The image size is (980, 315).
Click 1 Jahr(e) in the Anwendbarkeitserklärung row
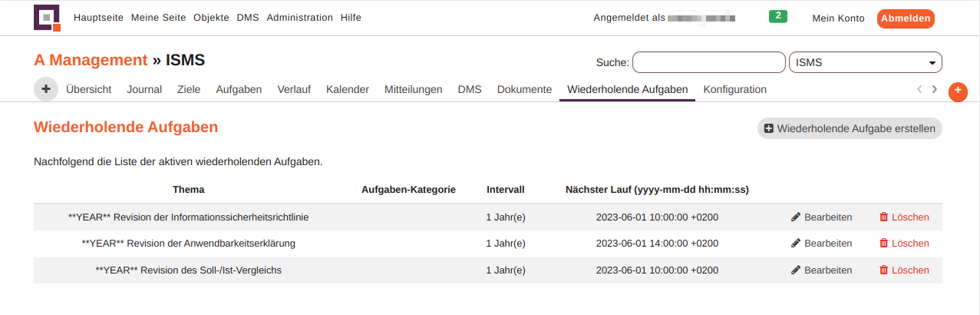tap(506, 244)
